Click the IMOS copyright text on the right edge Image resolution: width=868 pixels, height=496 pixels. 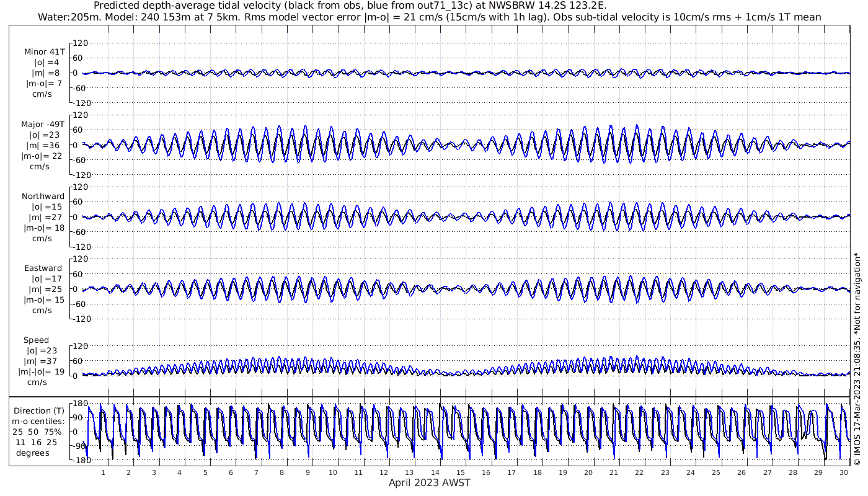[857, 358]
